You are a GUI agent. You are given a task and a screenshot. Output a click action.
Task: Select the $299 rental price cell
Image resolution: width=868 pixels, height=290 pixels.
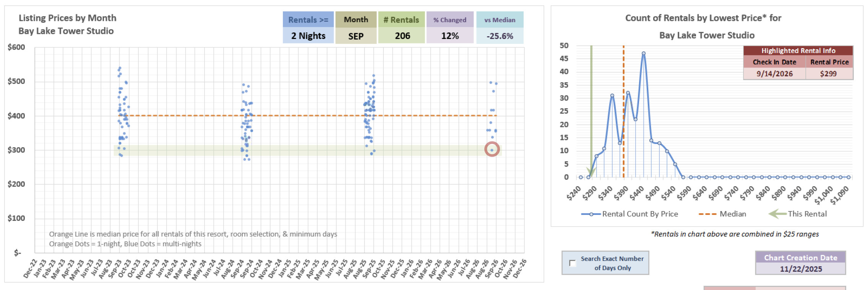[829, 74]
